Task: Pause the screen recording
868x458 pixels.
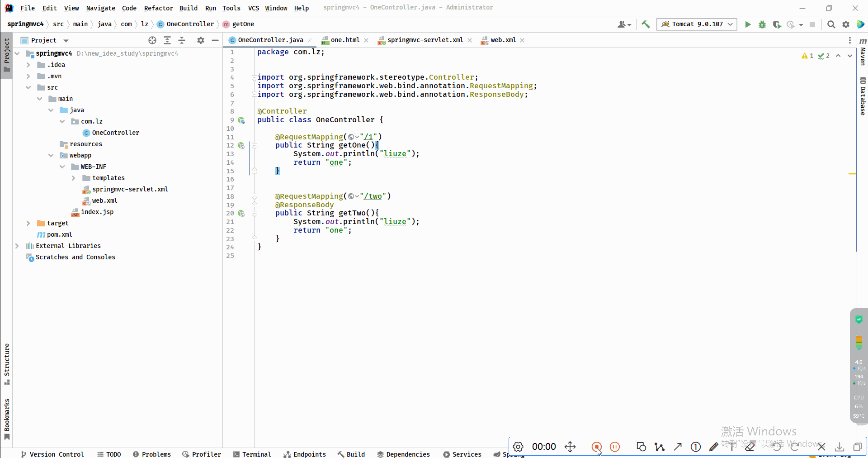Action: click(615, 447)
